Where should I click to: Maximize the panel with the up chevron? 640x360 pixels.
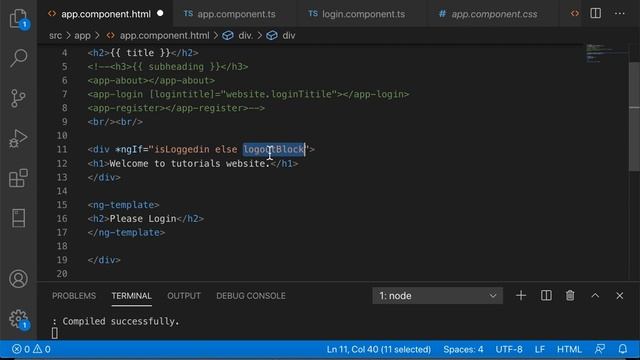pyautogui.click(x=595, y=296)
